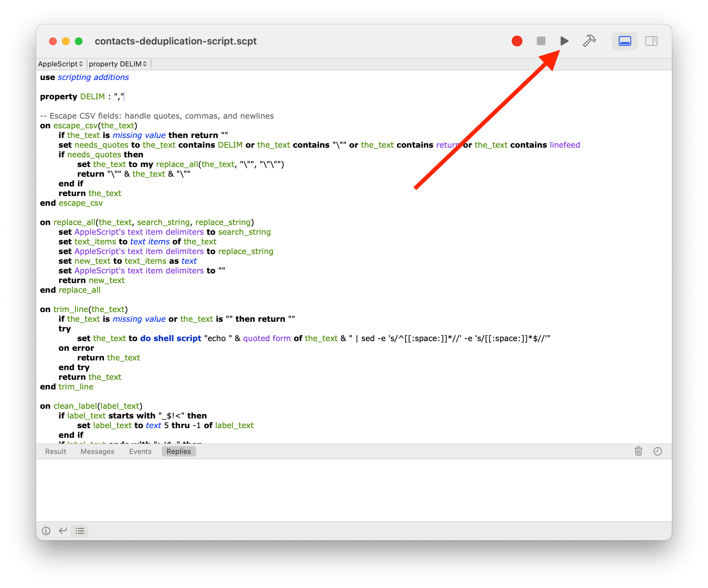
Task: Start recording with the red record button
Action: (517, 41)
